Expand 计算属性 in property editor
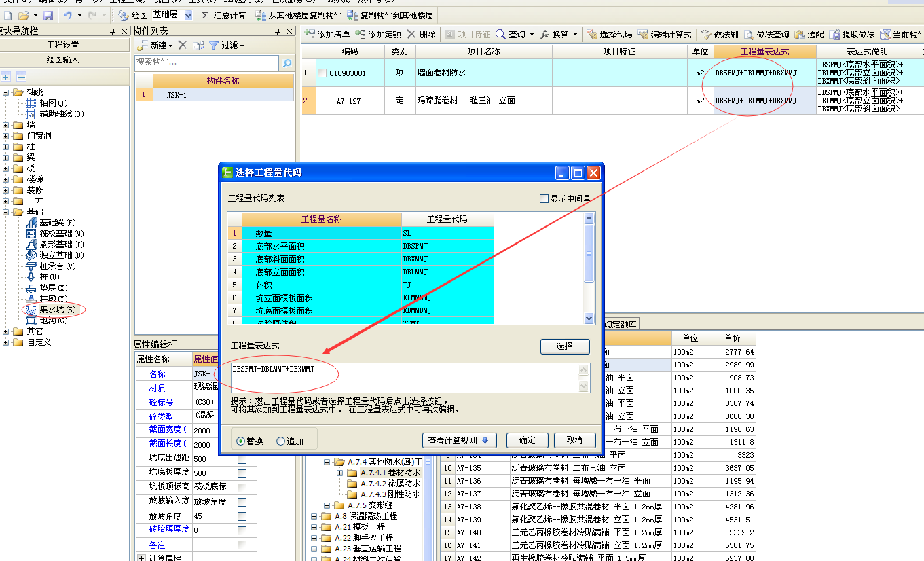The image size is (924, 561). 142,558
